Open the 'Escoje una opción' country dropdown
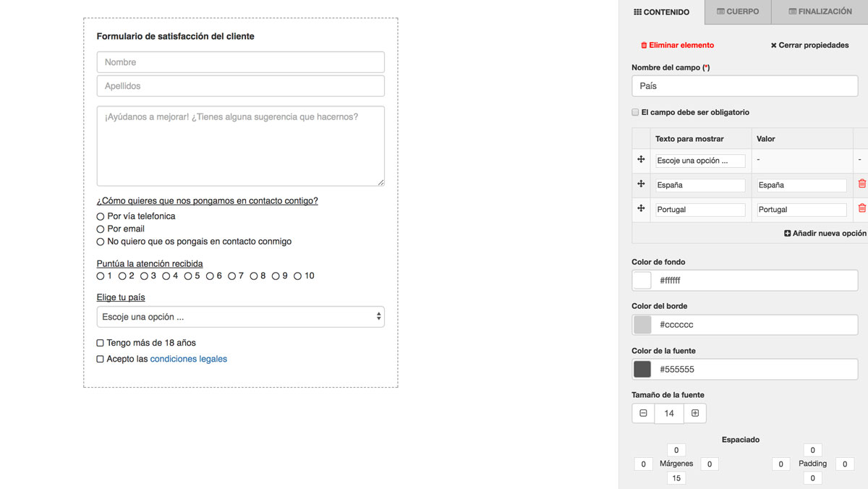Screen dimensions: 868x489 click(x=240, y=317)
